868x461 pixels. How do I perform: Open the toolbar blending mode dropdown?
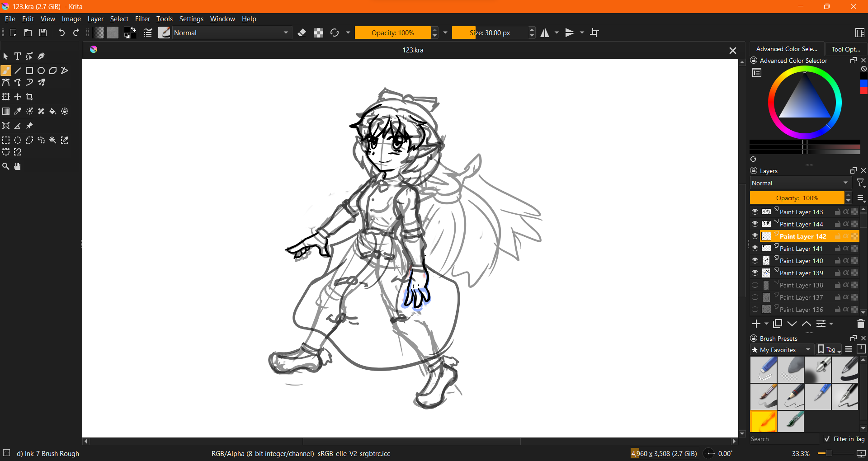click(231, 33)
